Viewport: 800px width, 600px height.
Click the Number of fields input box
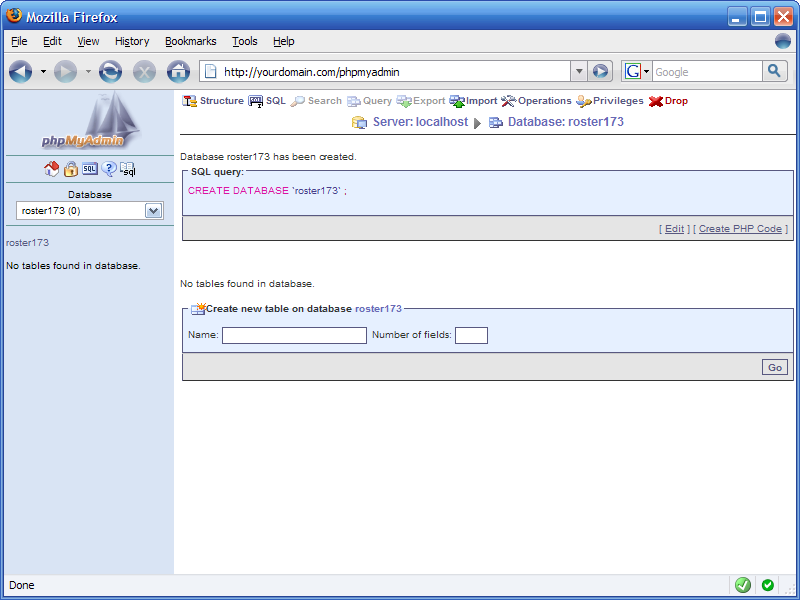tap(471, 335)
